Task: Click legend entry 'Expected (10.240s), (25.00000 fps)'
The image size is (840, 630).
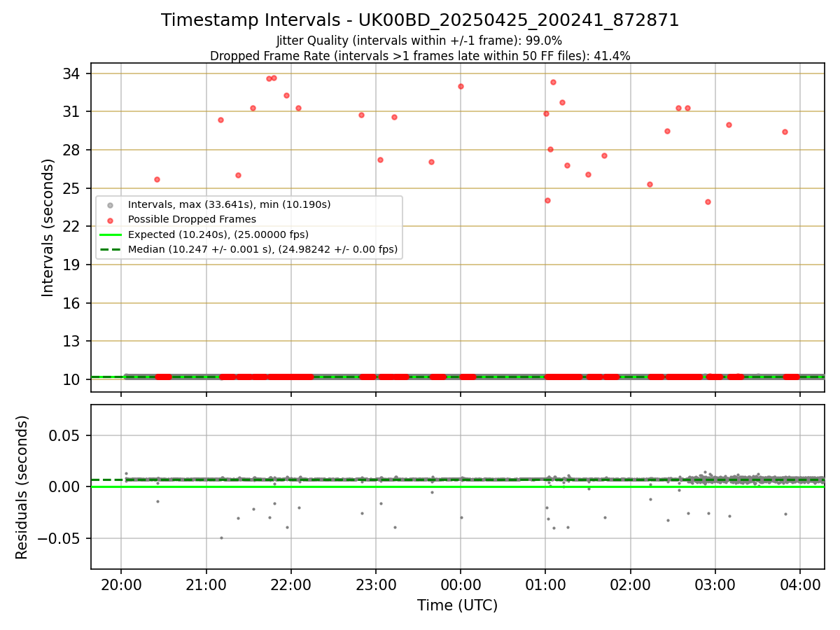Action: [x=218, y=234]
